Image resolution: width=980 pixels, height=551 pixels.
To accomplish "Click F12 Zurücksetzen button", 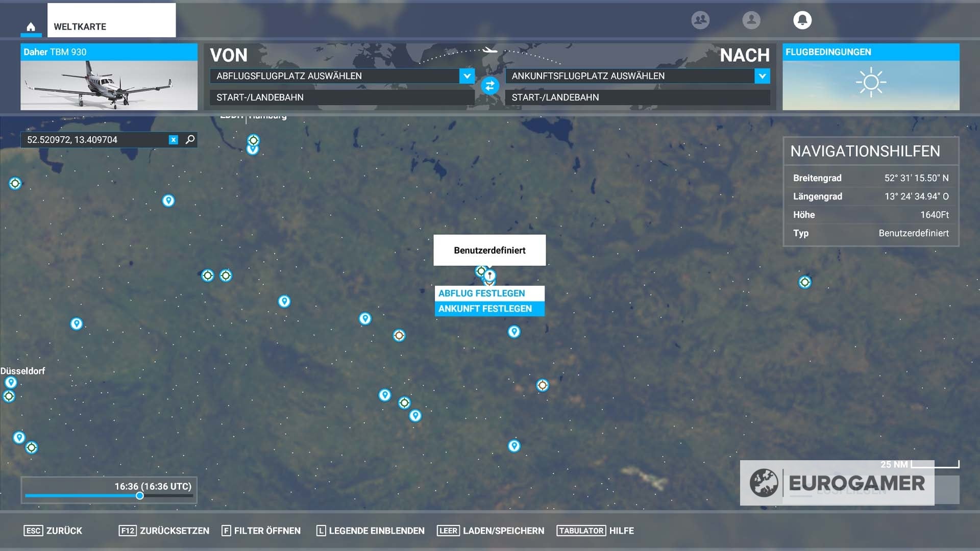I will click(x=164, y=531).
